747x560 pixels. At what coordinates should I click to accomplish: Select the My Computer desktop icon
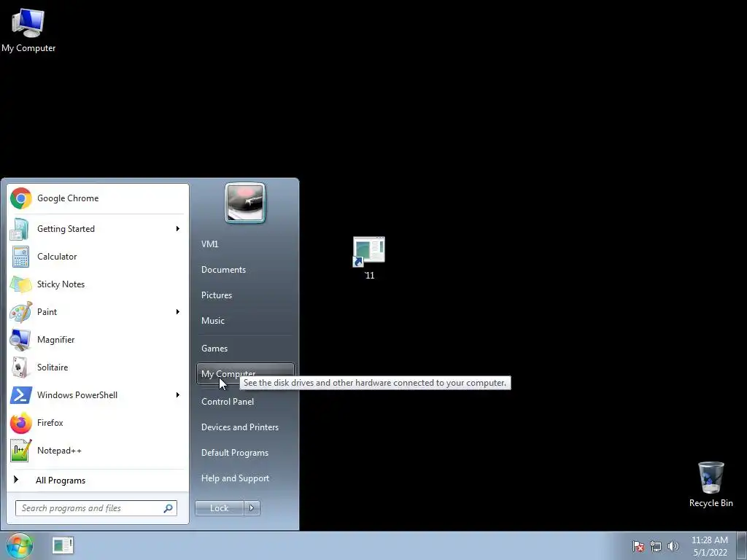(x=28, y=29)
